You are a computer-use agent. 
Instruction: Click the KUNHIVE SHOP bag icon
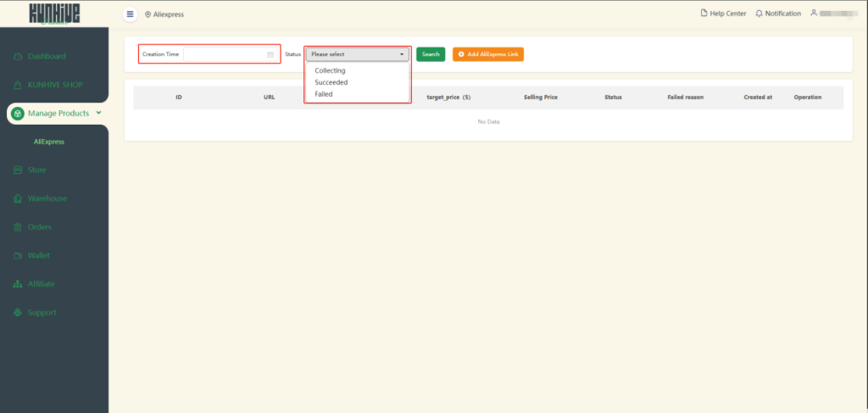tap(18, 86)
